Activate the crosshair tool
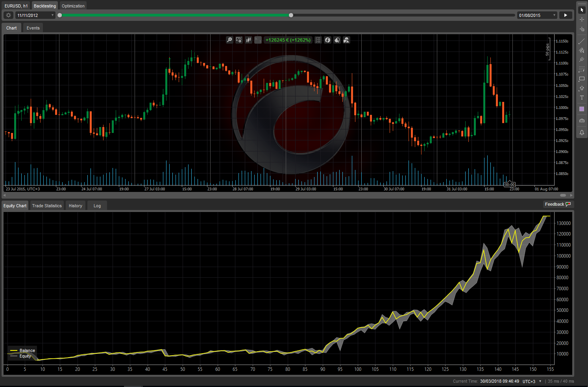The image size is (588, 387). tap(582, 19)
